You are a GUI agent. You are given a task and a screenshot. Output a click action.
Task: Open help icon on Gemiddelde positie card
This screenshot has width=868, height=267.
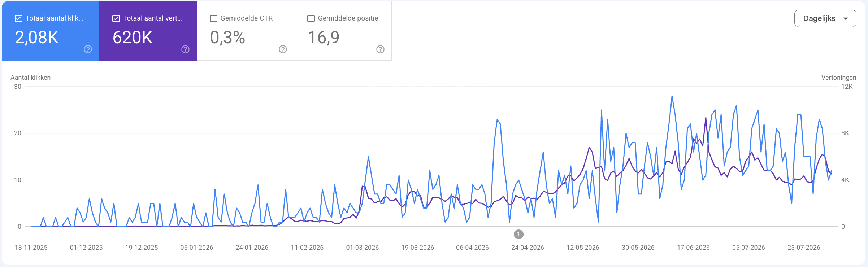381,49
